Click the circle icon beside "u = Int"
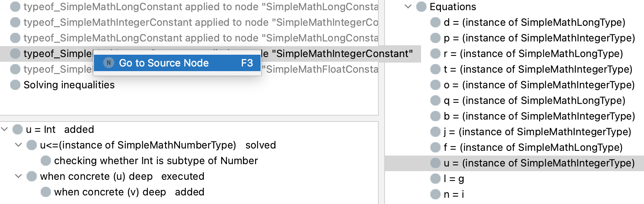Screen dimensions: 644x204 pyautogui.click(x=18, y=129)
